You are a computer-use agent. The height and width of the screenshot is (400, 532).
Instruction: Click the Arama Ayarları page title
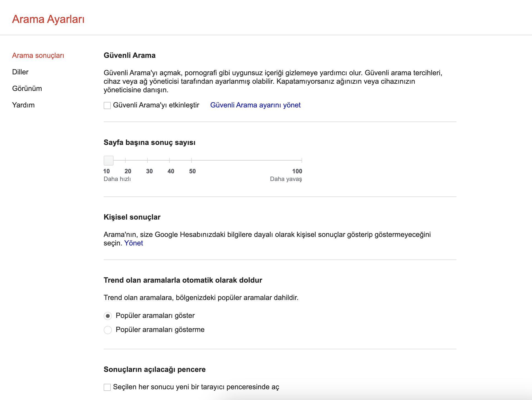[48, 19]
